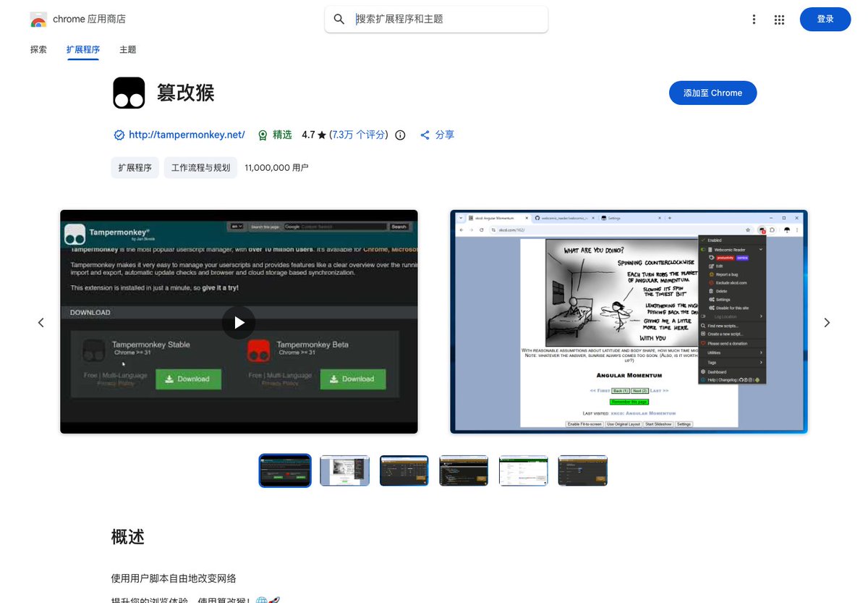Open the 7.3万 个评分 ratings link

point(359,135)
